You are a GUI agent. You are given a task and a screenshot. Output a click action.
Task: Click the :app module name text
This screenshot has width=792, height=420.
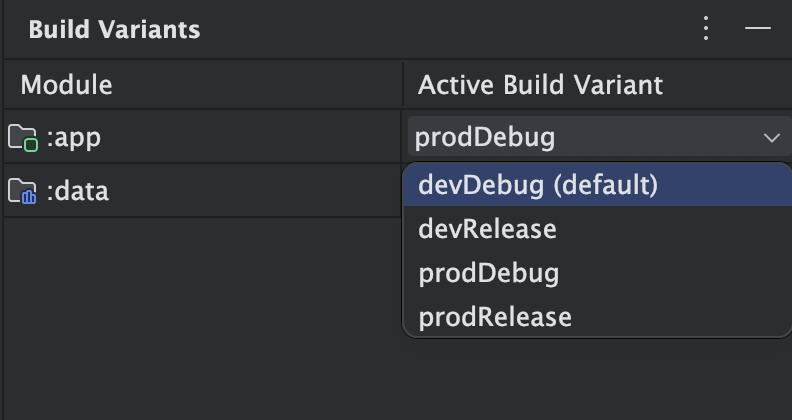coord(74,138)
